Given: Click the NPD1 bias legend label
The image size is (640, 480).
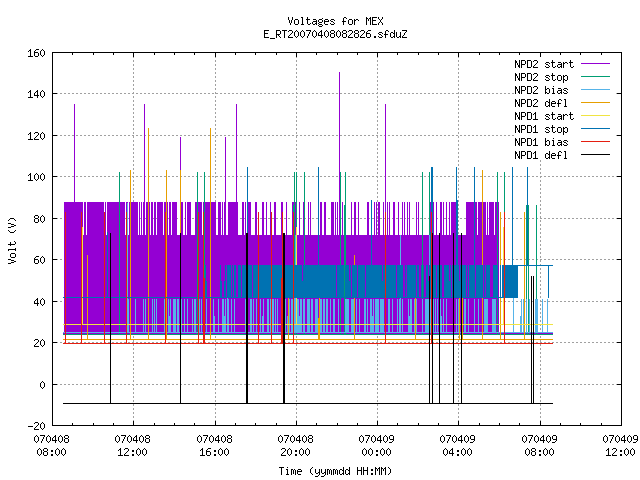Looking at the screenshot, I should (541, 142).
